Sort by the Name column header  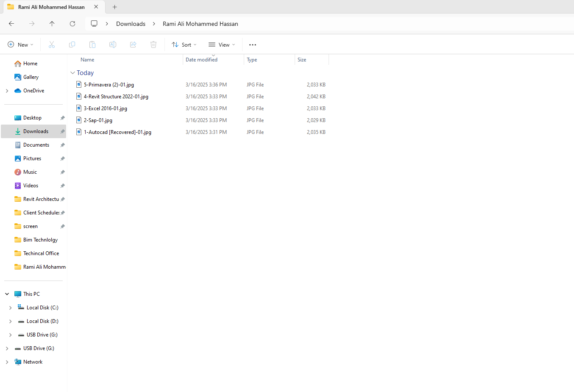coord(87,60)
